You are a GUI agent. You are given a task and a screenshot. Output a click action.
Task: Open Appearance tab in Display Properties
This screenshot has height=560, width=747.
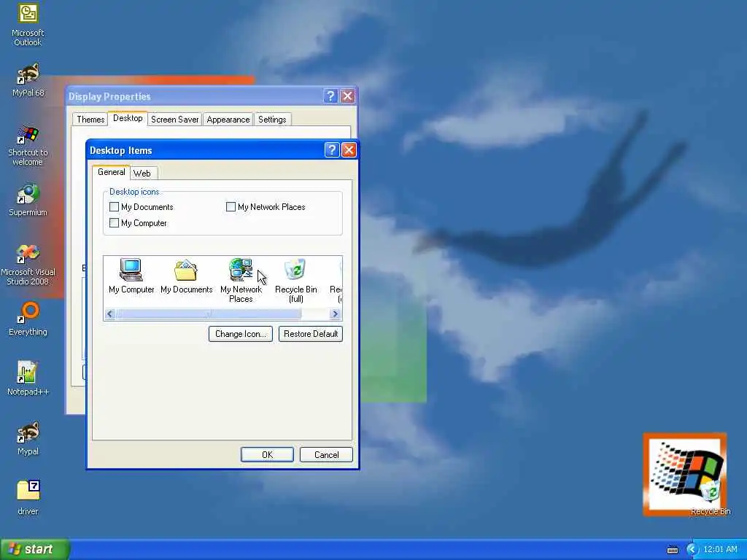(228, 120)
